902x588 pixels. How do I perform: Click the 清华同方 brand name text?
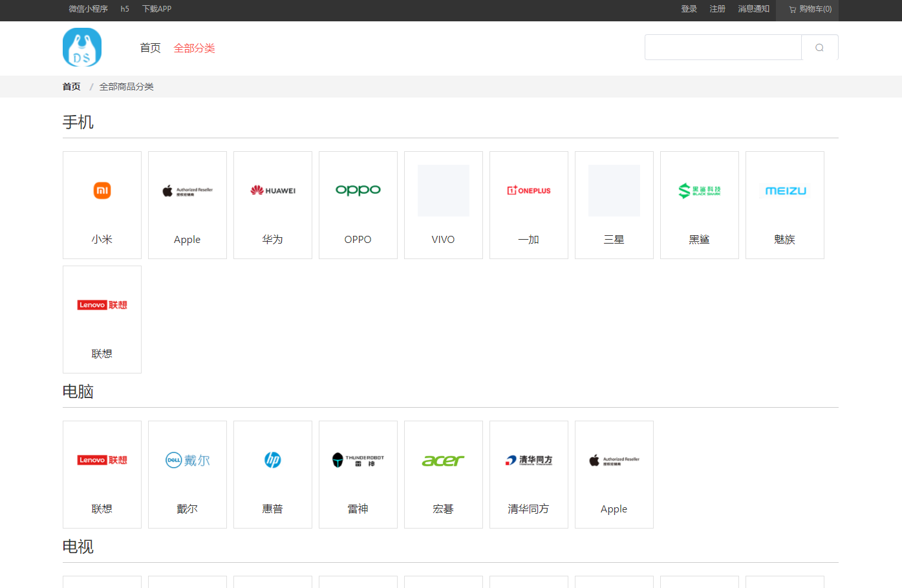click(529, 509)
